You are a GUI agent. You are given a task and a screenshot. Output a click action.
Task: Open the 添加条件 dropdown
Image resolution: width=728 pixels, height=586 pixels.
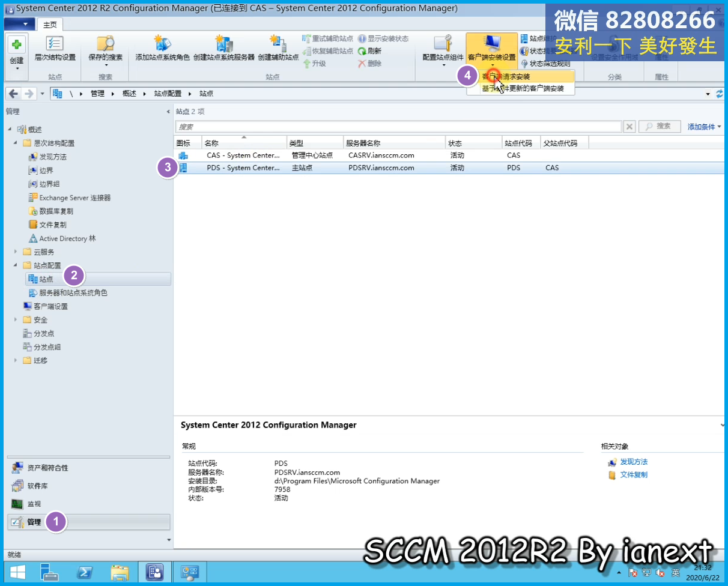coord(704,127)
